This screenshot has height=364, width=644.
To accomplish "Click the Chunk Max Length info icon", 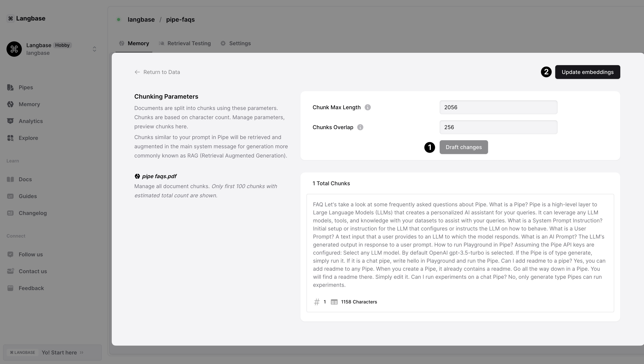I will coord(368,107).
